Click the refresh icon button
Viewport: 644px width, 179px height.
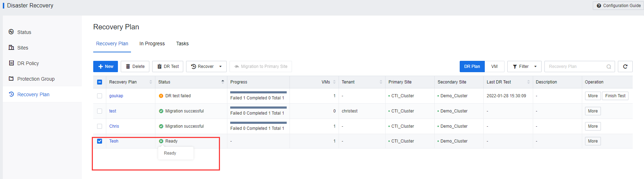[x=625, y=67]
